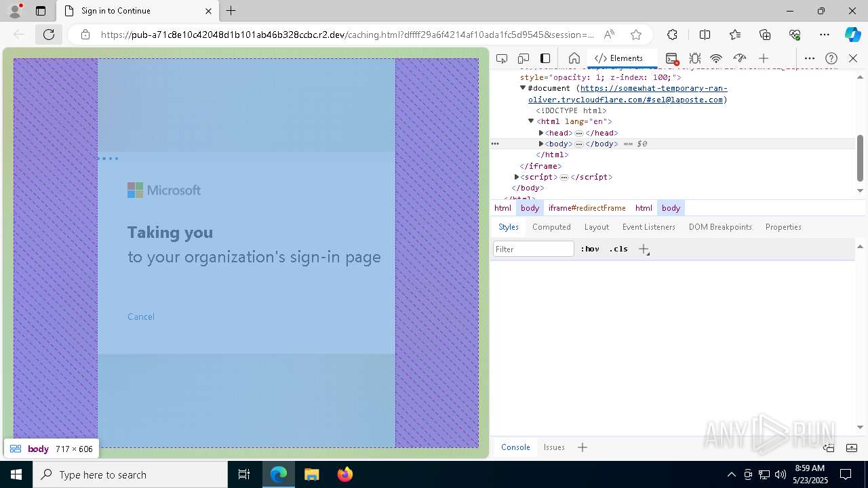Toggle the DevTools activity bar dock icon
Viewport: 868px width, 488px height.
click(545, 58)
